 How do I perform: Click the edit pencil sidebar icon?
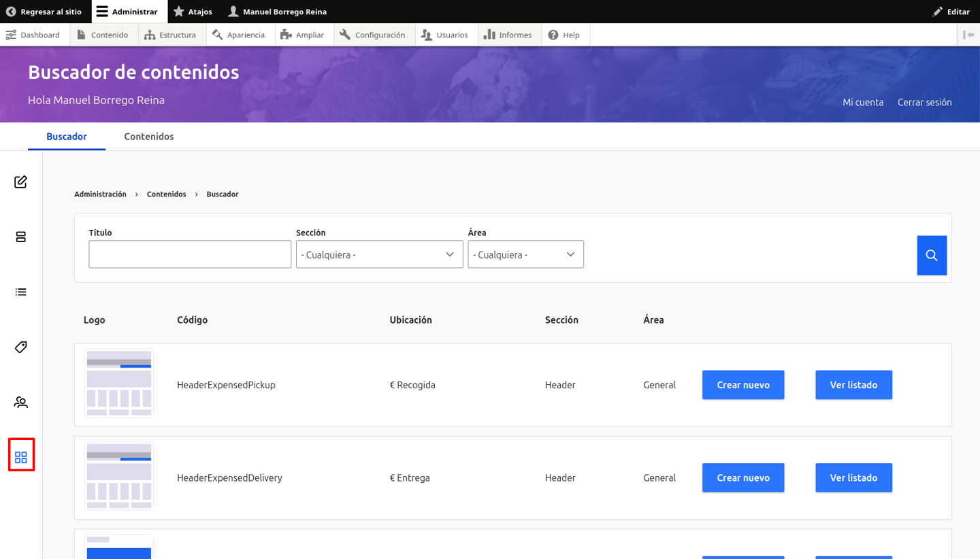point(21,182)
